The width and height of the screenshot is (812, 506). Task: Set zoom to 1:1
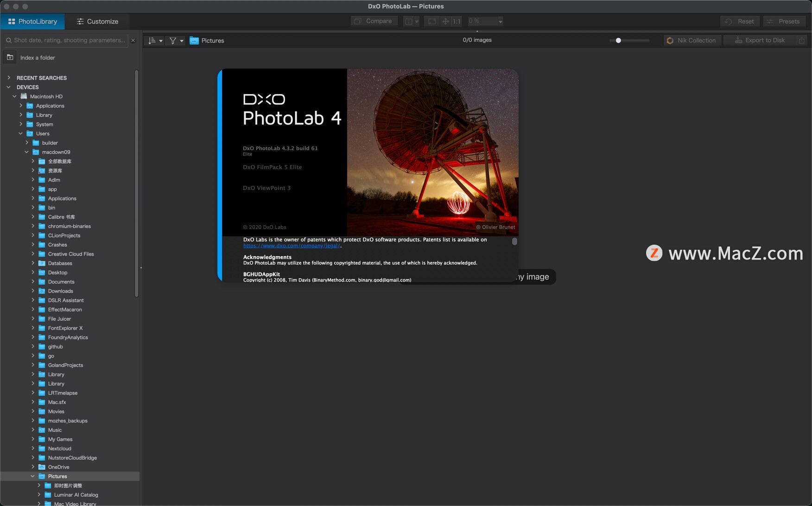[x=457, y=21]
